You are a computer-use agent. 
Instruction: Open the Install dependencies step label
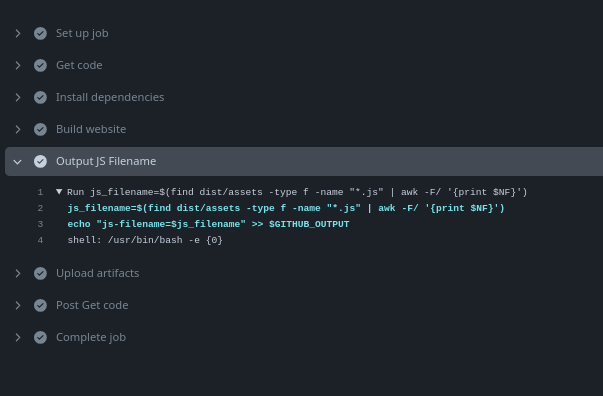(x=110, y=97)
